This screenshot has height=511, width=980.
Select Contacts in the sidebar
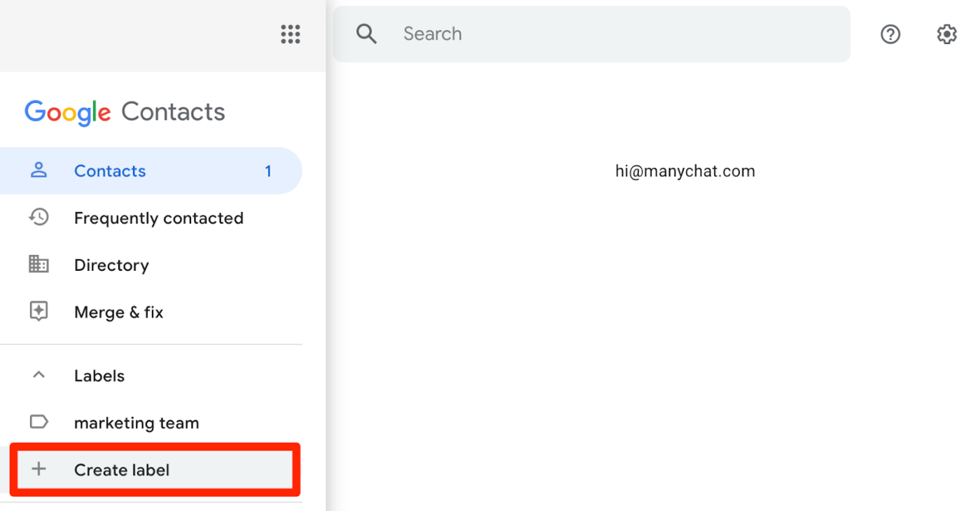(151, 170)
